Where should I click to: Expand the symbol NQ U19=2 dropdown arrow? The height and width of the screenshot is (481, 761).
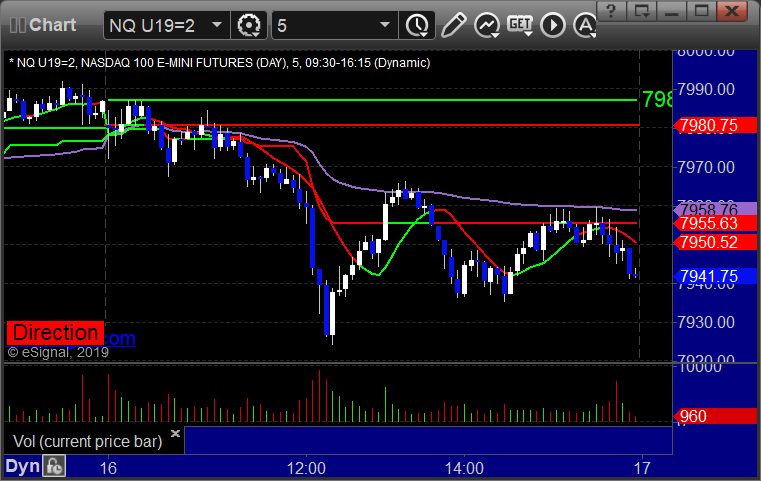click(217, 25)
